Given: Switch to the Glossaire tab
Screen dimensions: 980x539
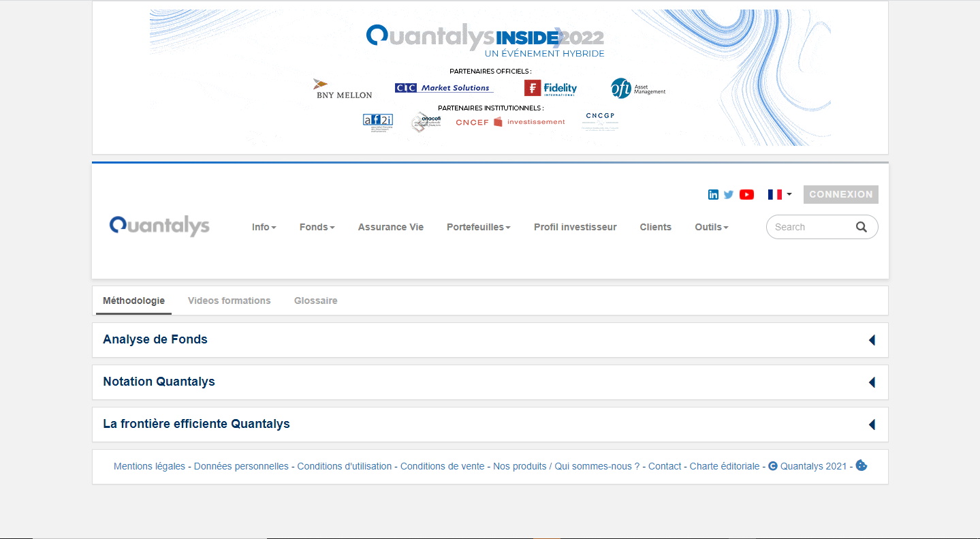Looking at the screenshot, I should coord(316,301).
